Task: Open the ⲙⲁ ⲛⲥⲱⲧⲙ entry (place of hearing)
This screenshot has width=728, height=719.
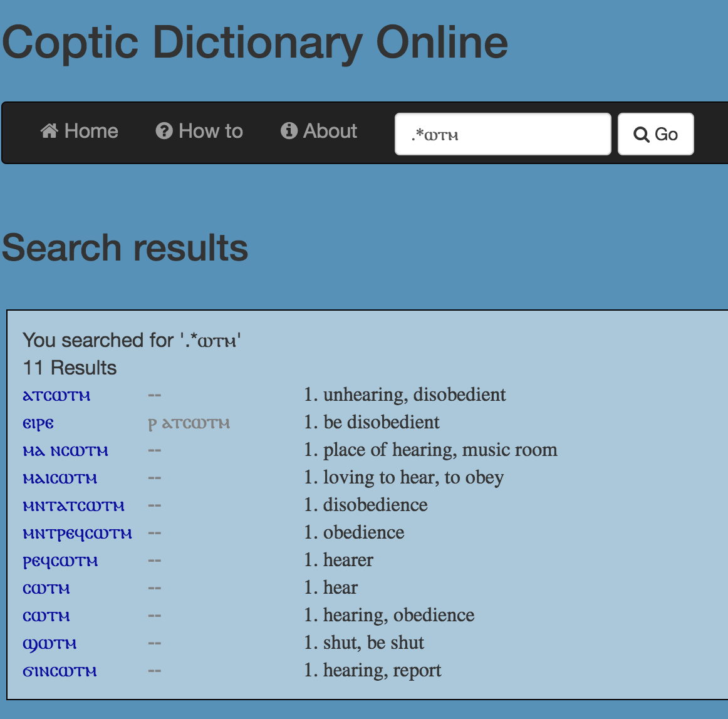Action: (x=65, y=451)
